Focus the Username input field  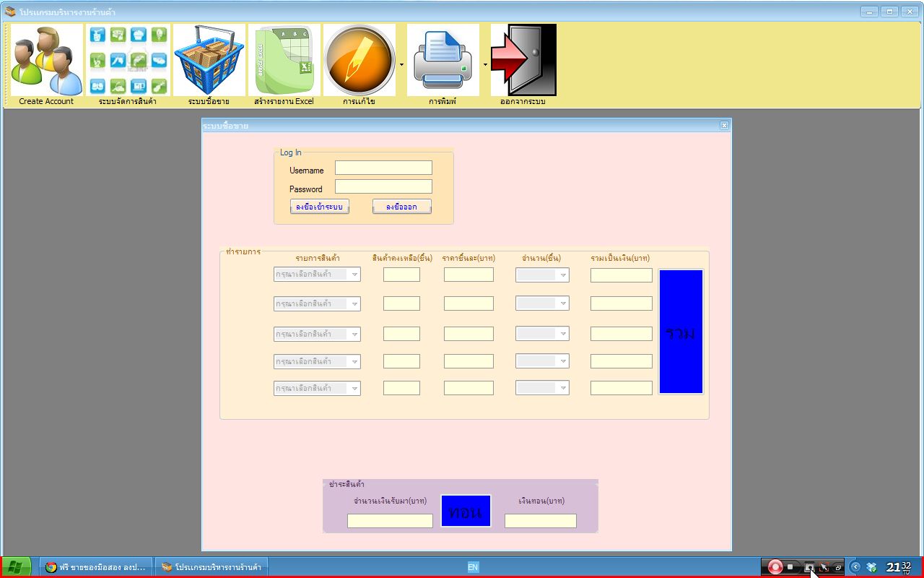pyautogui.click(x=383, y=168)
